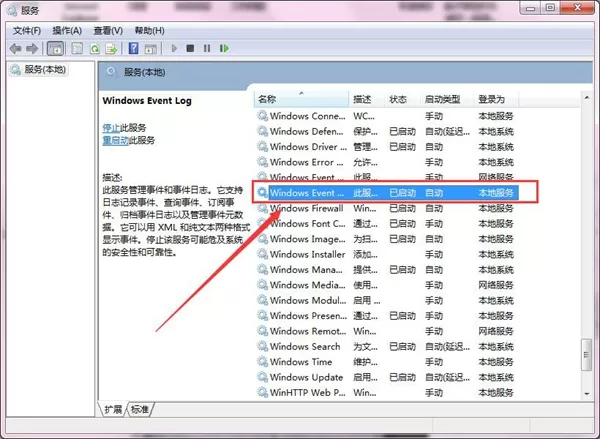Select the Windows Media... service row
Screen dimensions: 600x439
click(386, 285)
